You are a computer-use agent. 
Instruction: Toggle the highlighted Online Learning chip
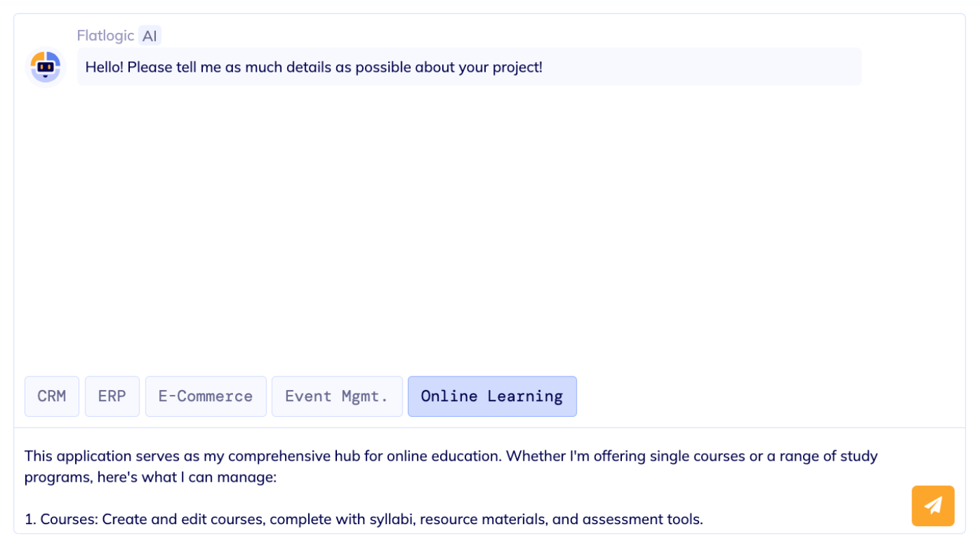492,396
